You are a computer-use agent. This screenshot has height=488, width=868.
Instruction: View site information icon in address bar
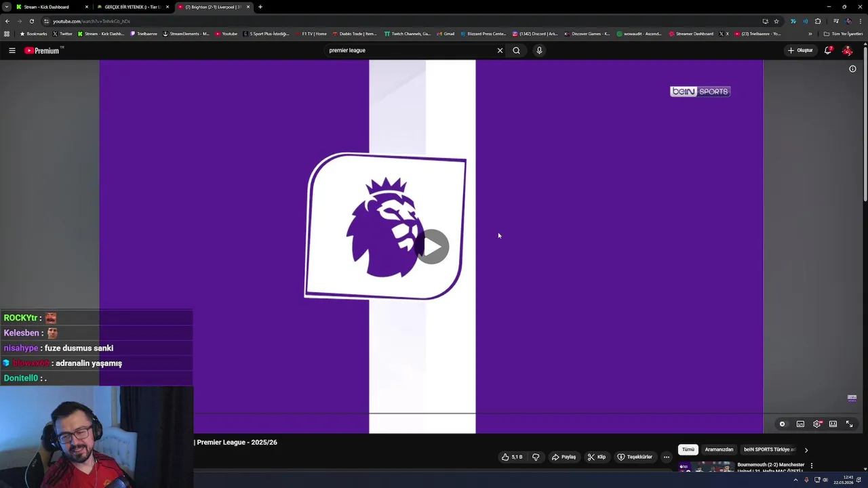[46, 21]
